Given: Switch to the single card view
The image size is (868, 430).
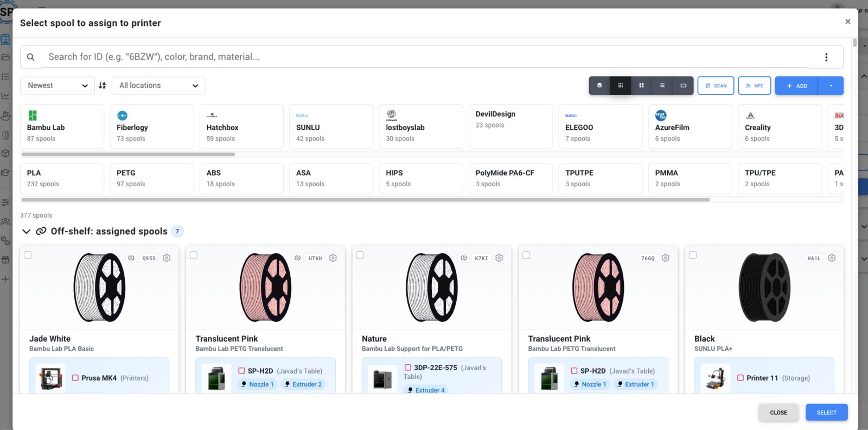Looking at the screenshot, I should coord(684,85).
